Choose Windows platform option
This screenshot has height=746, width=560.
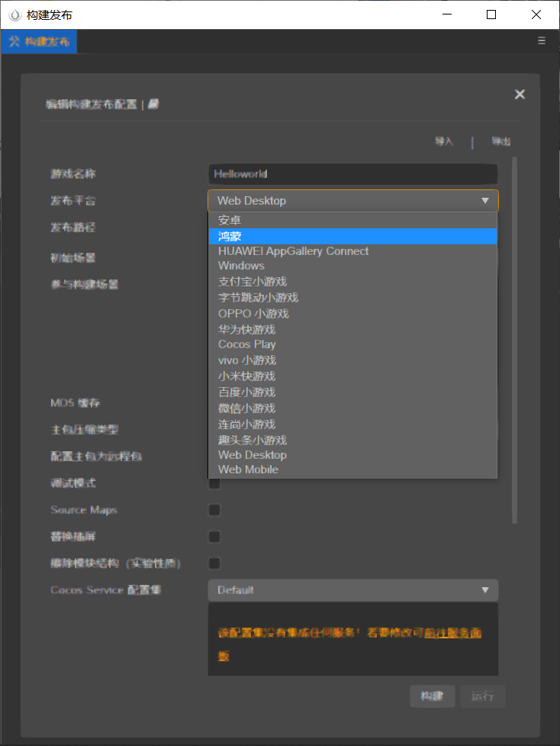tap(352, 266)
